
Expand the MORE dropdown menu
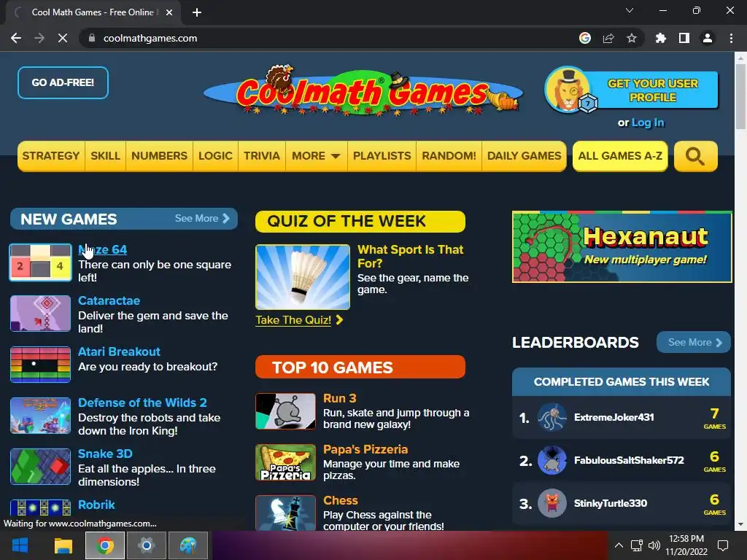pos(317,156)
